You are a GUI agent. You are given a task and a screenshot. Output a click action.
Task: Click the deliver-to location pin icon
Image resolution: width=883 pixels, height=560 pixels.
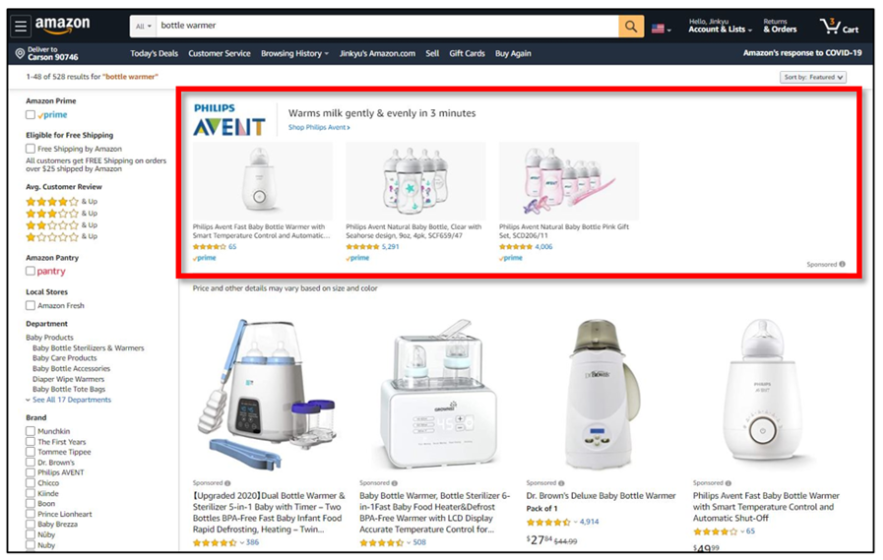pyautogui.click(x=20, y=54)
